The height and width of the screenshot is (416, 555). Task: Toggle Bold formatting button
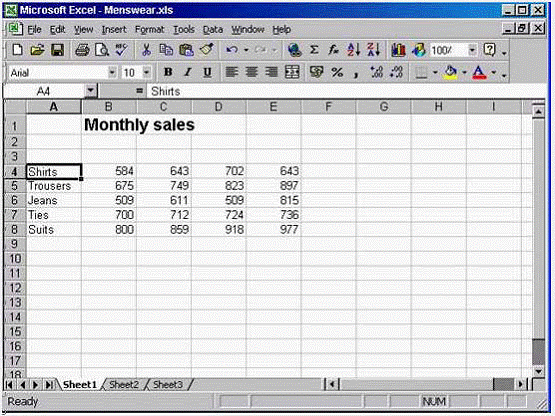[x=168, y=73]
